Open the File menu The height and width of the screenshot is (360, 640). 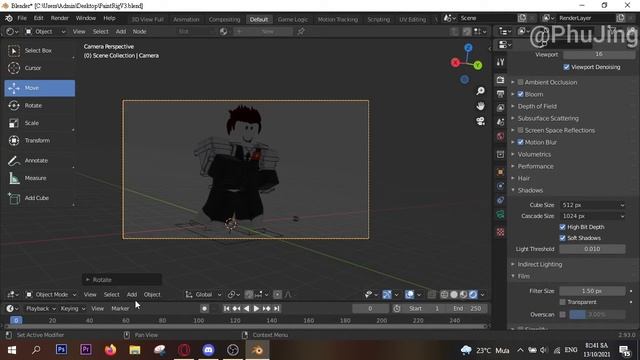(x=22, y=18)
